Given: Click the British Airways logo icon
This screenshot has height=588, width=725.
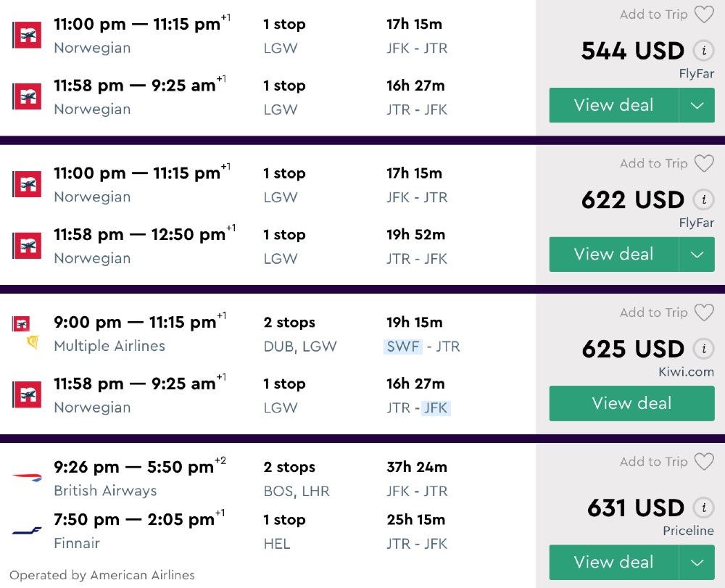Looking at the screenshot, I should (27, 477).
